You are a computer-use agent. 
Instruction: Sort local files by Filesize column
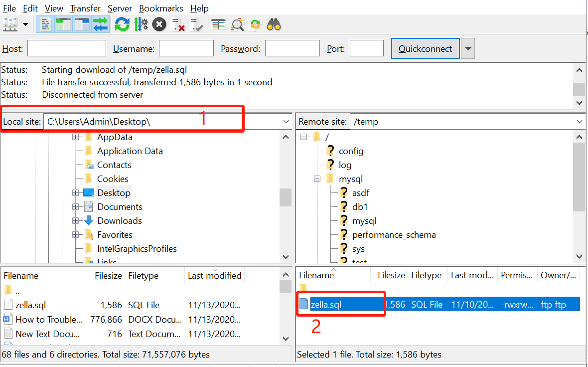(x=108, y=275)
